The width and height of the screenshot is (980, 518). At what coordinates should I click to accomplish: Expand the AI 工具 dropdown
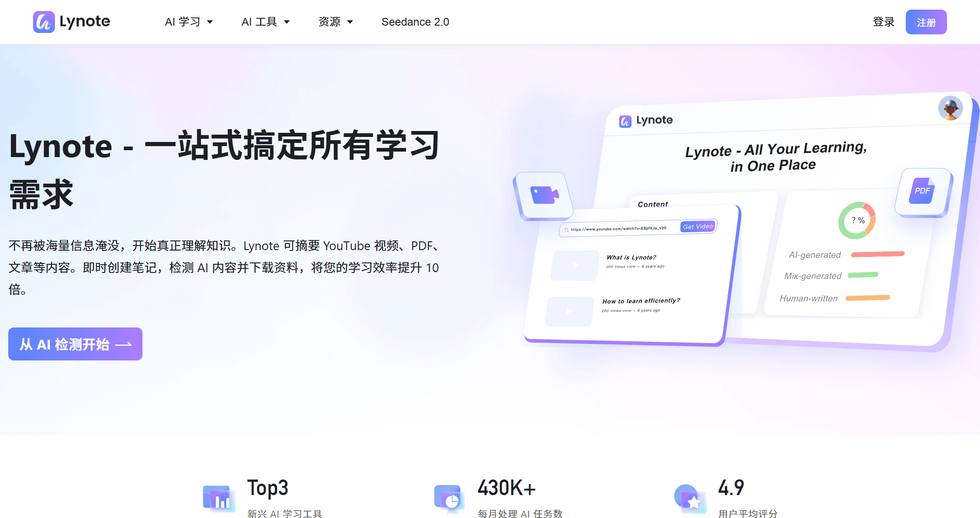266,22
